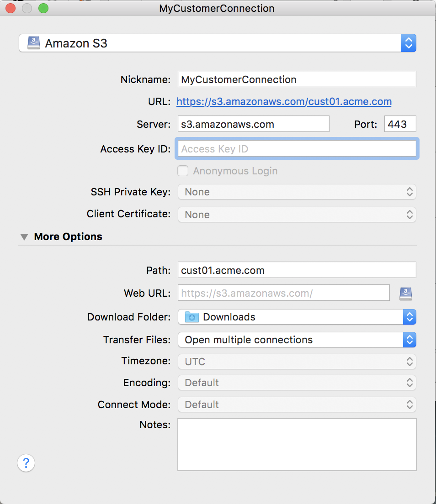Toggle the Anonymous Login checkbox
Image resolution: width=436 pixels, height=504 pixels.
click(183, 171)
